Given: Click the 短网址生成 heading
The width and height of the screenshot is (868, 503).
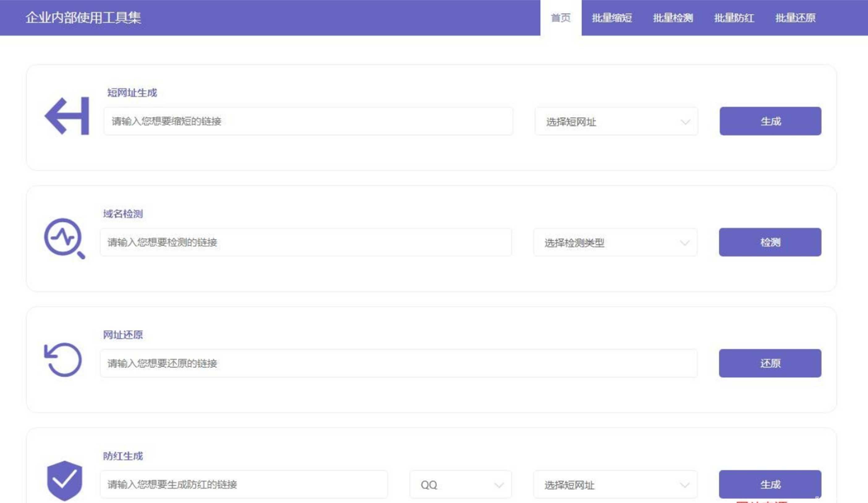Looking at the screenshot, I should (x=132, y=93).
